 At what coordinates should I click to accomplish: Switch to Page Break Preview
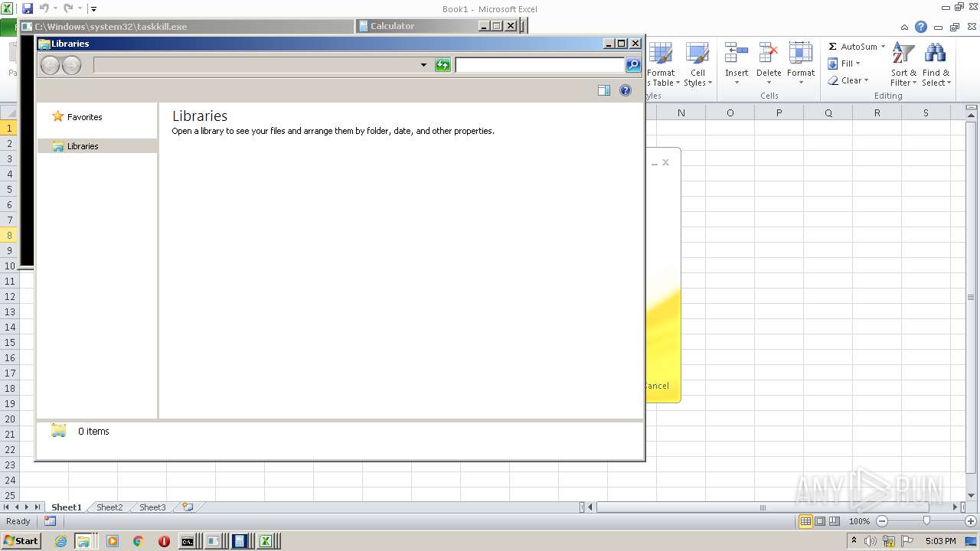pos(834,521)
